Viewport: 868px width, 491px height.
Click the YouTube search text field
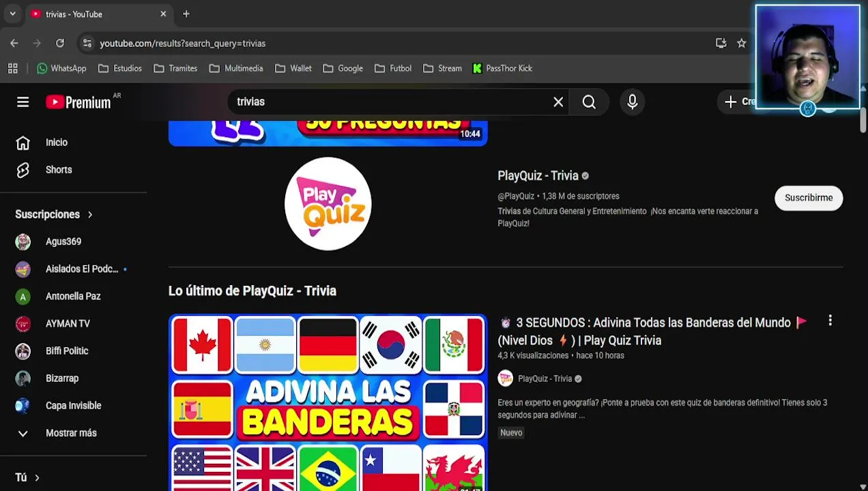point(389,102)
